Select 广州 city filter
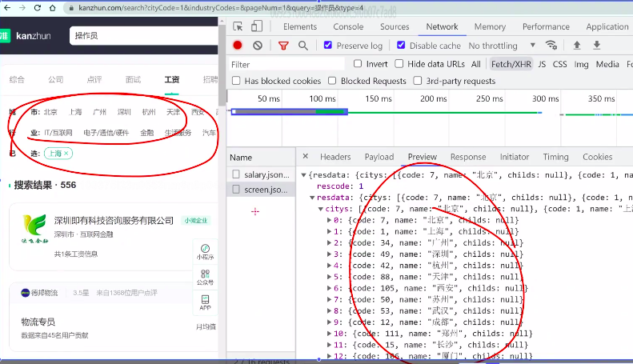Screen dimensions: 633x364 coord(99,112)
